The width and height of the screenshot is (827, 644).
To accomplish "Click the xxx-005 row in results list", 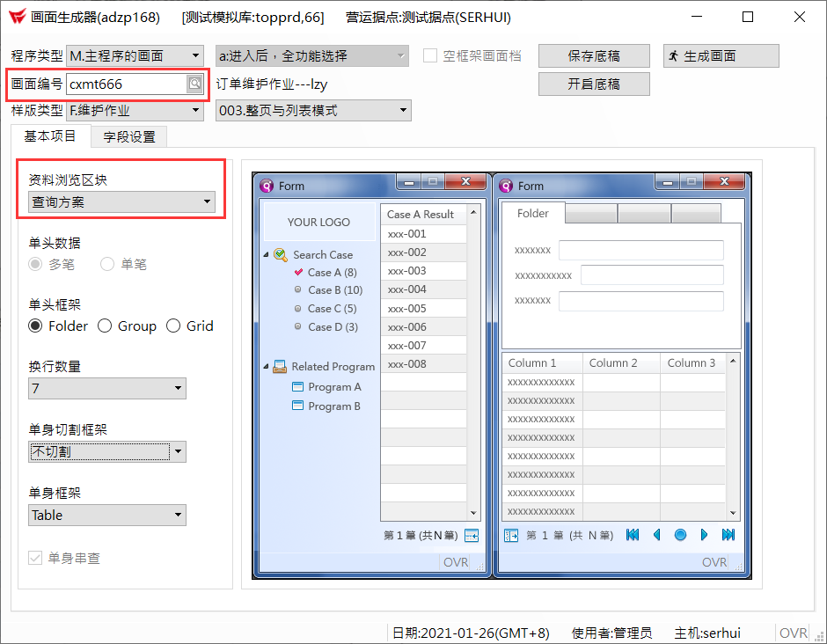I will tap(424, 308).
